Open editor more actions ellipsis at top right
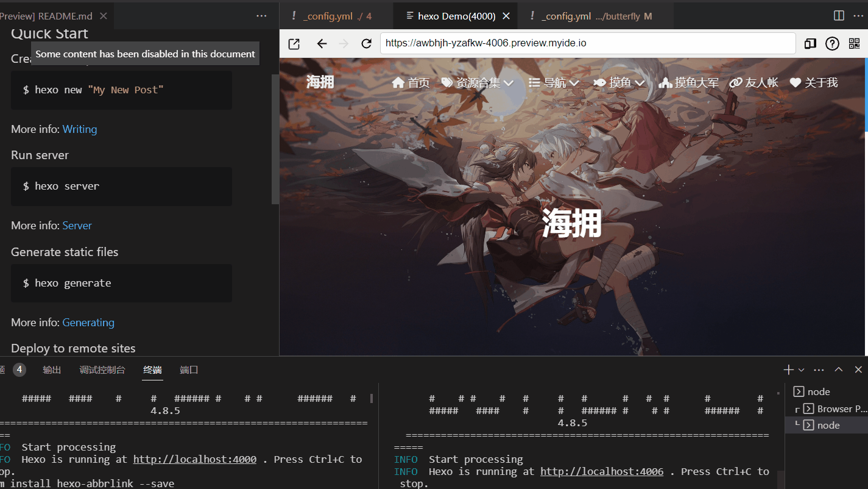Image resolution: width=868 pixels, height=489 pixels. [858, 16]
